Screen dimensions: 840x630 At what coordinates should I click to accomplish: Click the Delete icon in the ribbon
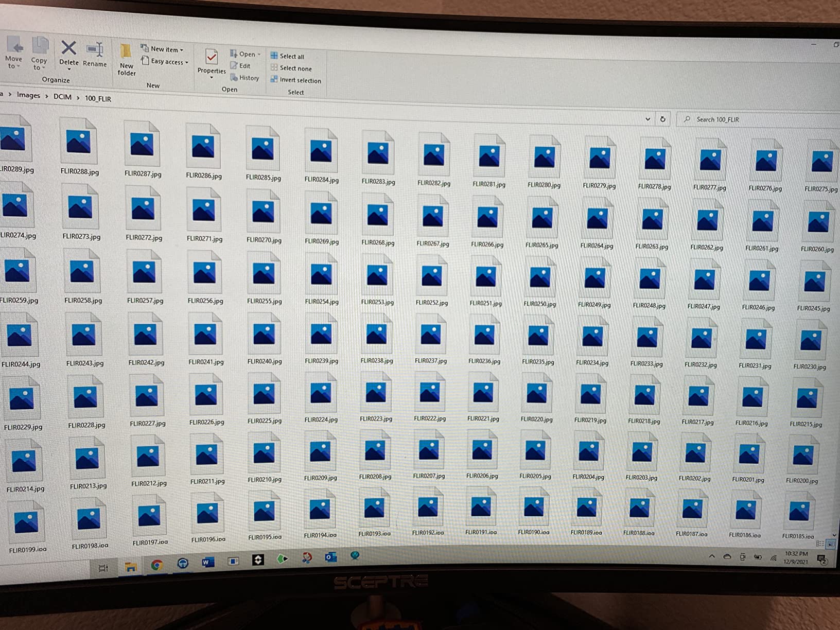click(68, 49)
